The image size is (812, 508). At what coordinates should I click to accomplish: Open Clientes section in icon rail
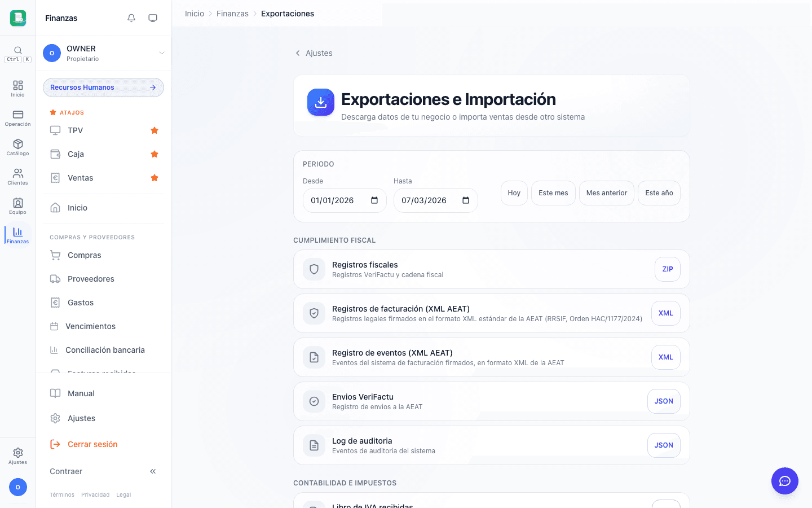pyautogui.click(x=18, y=176)
